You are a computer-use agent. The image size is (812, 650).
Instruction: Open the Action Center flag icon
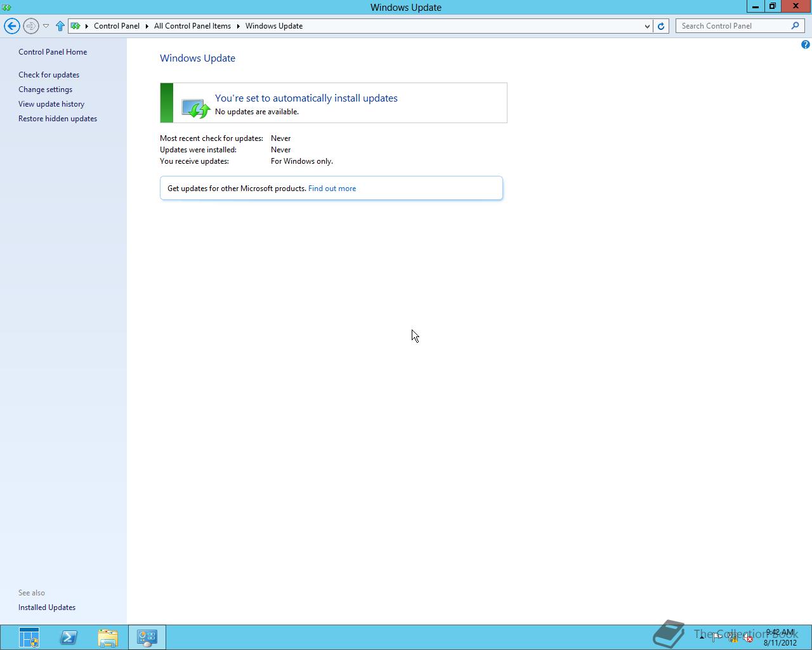click(x=717, y=637)
